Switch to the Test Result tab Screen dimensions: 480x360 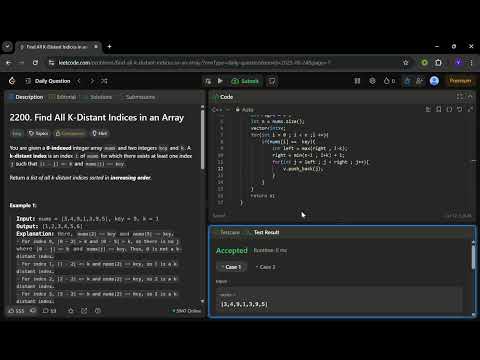(263, 232)
